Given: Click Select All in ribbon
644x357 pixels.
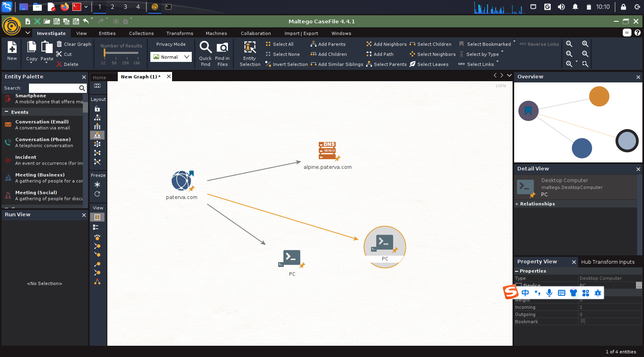Looking at the screenshot, I should [279, 44].
